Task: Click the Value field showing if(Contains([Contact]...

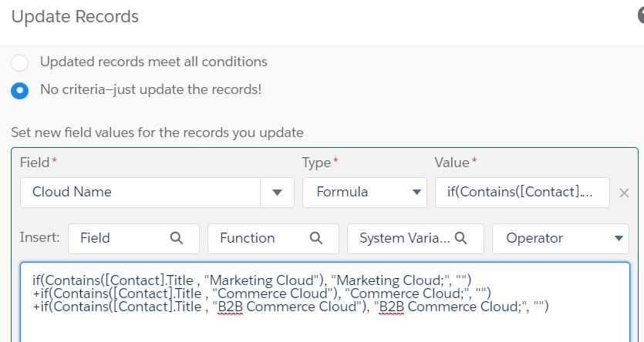Action: pos(522,192)
